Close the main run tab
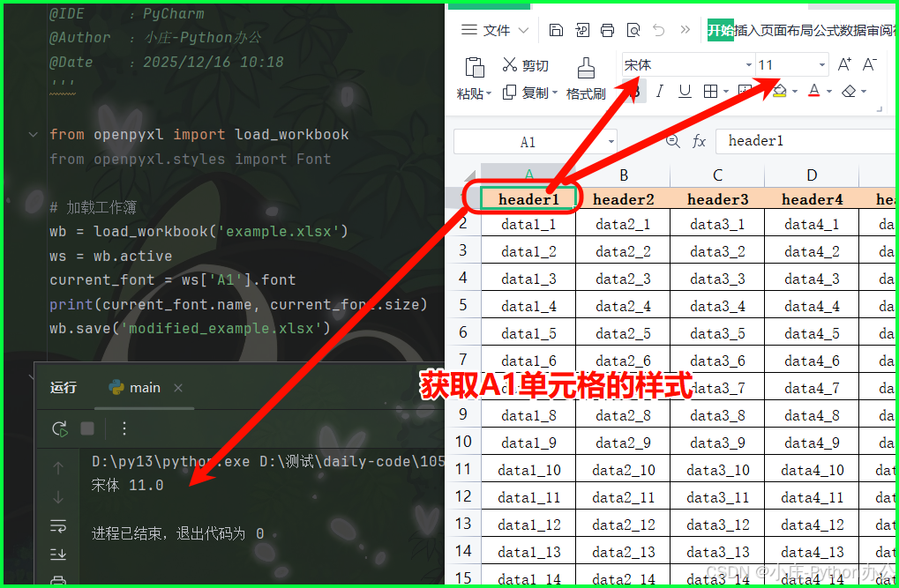The image size is (899, 588). pos(178,388)
